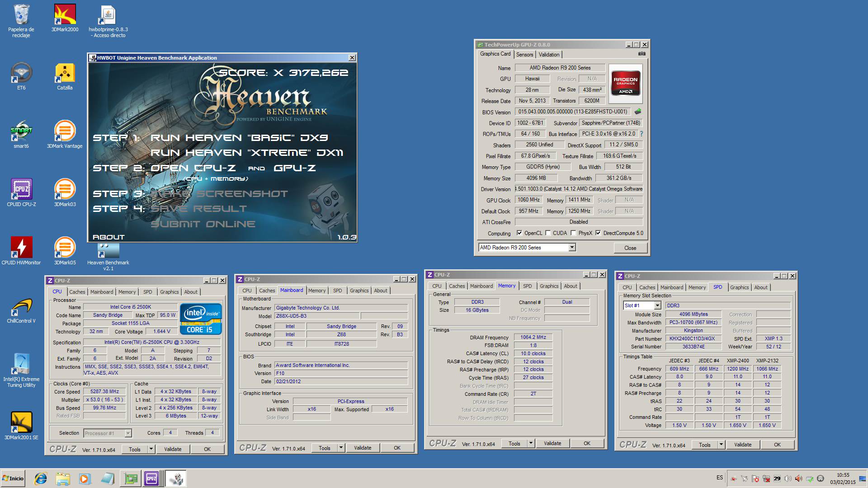Open the media player taskbar icon
Image resolution: width=868 pixels, height=488 pixels.
click(x=85, y=479)
